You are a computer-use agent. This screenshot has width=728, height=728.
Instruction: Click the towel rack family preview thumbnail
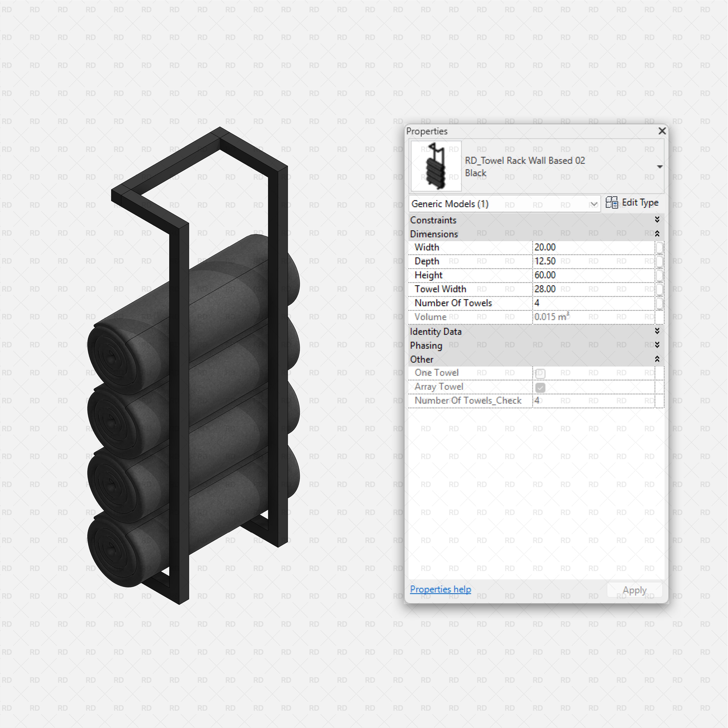(436, 166)
